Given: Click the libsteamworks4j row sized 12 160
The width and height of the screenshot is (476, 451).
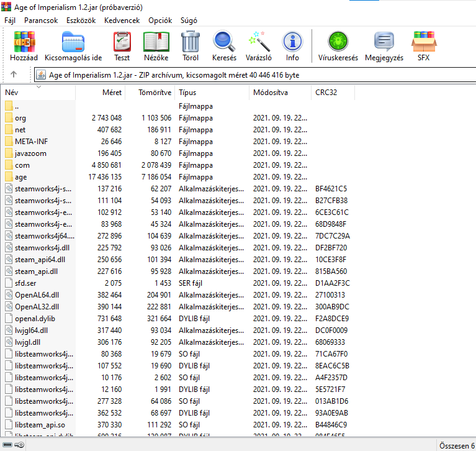Looking at the screenshot, I should [x=177, y=389].
